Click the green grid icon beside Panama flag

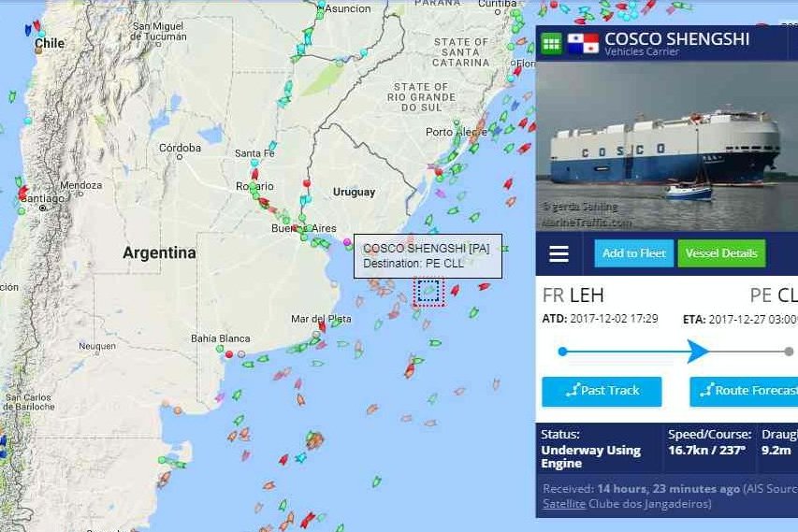coord(551,44)
